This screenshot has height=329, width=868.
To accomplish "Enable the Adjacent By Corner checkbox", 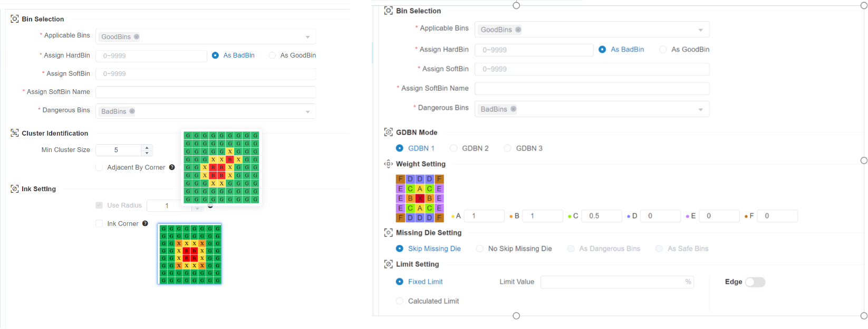I will [99, 167].
